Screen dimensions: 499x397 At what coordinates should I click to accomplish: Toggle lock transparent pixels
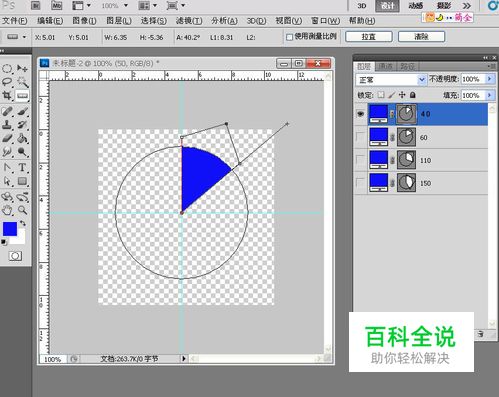pyautogui.click(x=381, y=95)
